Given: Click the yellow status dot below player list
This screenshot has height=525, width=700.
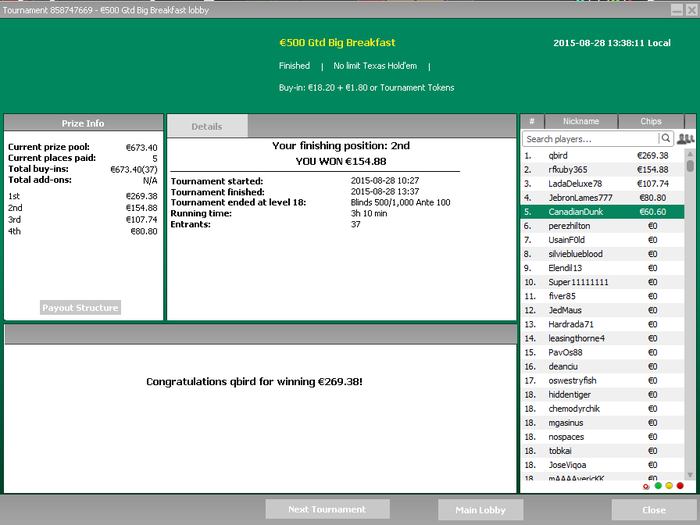Looking at the screenshot, I should [668, 486].
